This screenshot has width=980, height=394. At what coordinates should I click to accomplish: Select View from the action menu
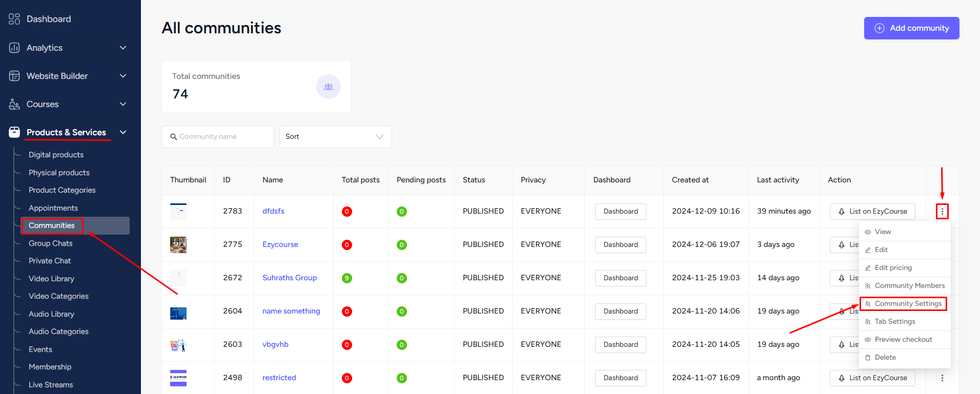(x=905, y=232)
